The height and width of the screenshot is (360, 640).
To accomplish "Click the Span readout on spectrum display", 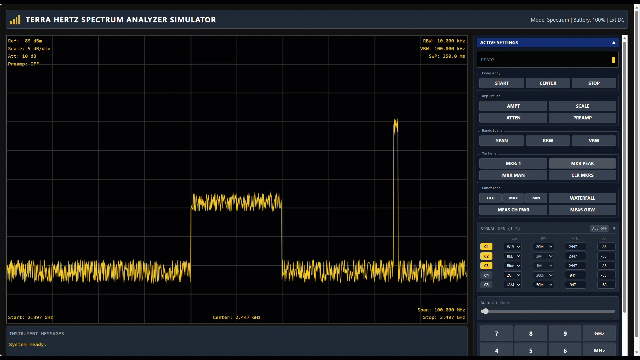I will [441, 310].
